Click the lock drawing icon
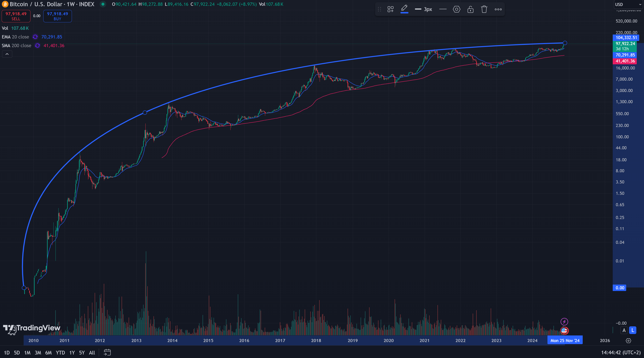The height and width of the screenshot is (358, 644). (470, 9)
